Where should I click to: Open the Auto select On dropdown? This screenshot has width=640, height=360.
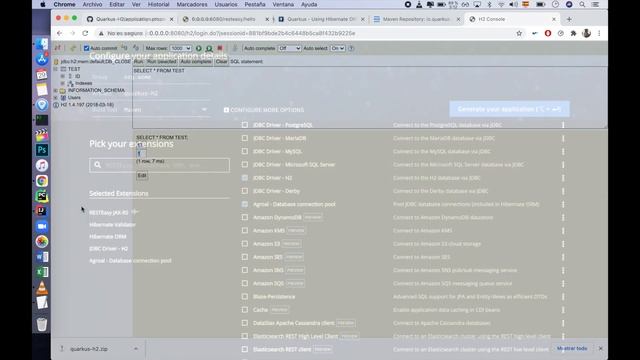pos(338,48)
